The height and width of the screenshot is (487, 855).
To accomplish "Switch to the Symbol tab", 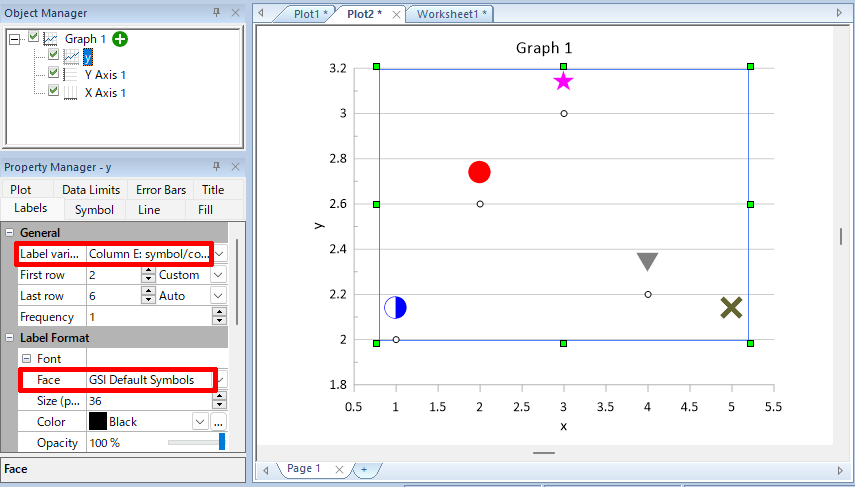I will (x=94, y=210).
